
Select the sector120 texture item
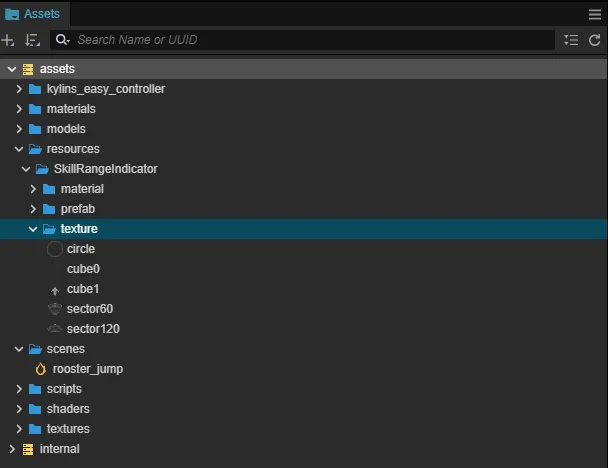[x=93, y=329]
